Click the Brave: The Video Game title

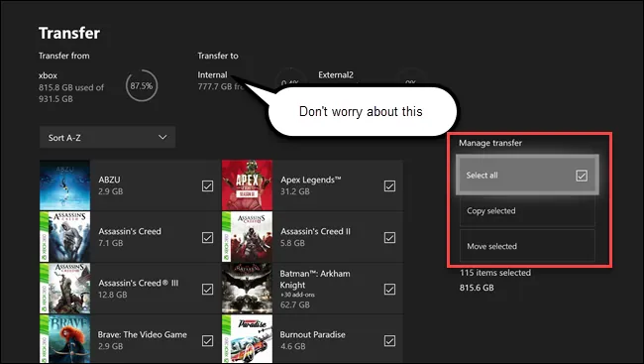point(142,334)
